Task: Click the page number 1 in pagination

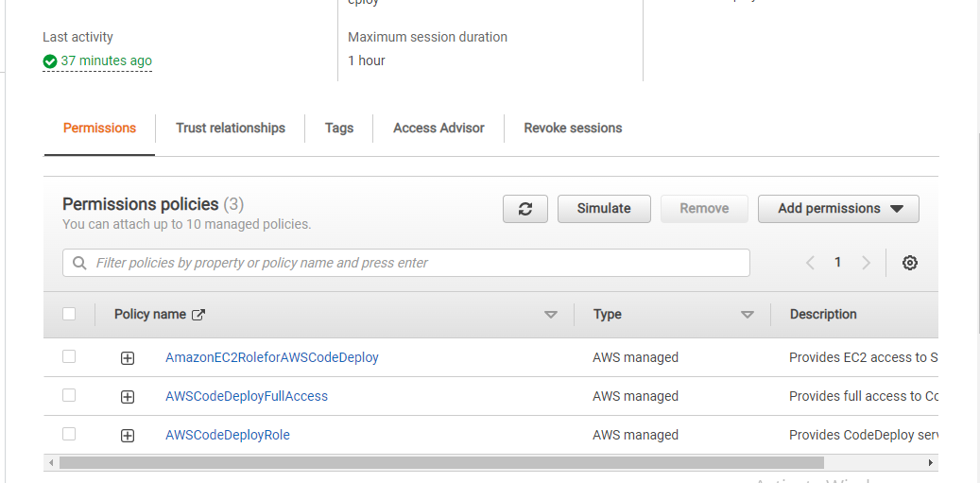Action: pos(837,263)
